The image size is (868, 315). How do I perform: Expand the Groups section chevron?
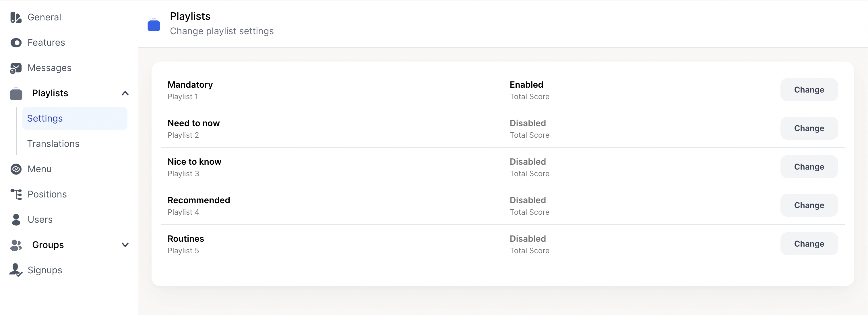(125, 245)
